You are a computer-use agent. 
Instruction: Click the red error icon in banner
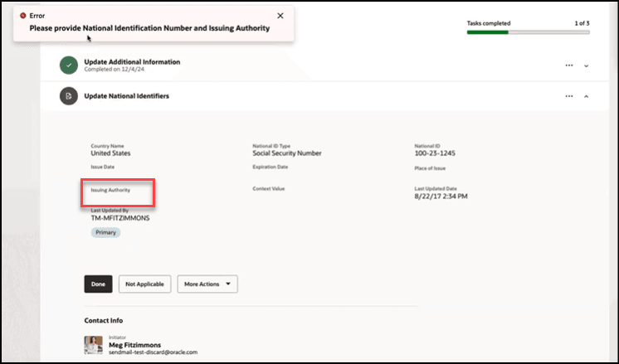point(23,16)
